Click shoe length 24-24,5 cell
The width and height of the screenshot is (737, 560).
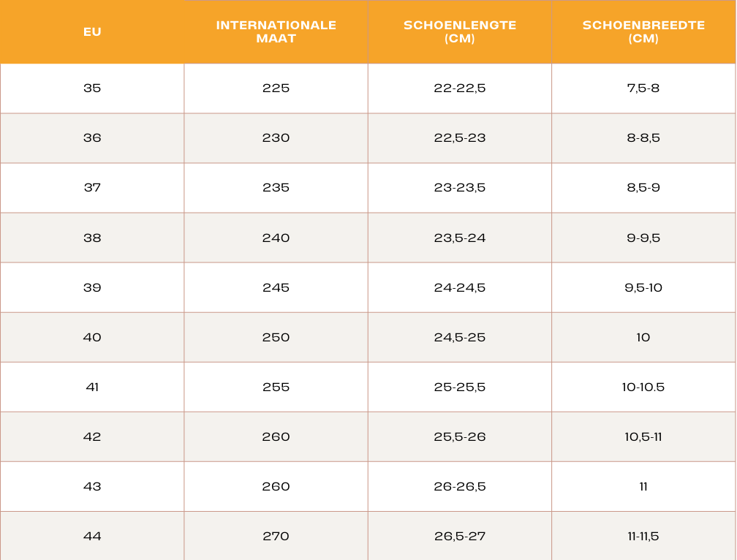tap(460, 287)
